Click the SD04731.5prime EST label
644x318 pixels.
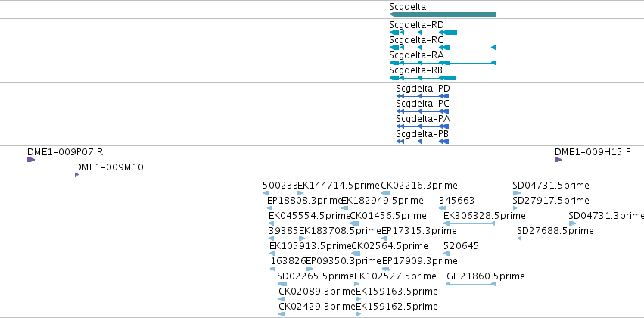click(x=551, y=185)
